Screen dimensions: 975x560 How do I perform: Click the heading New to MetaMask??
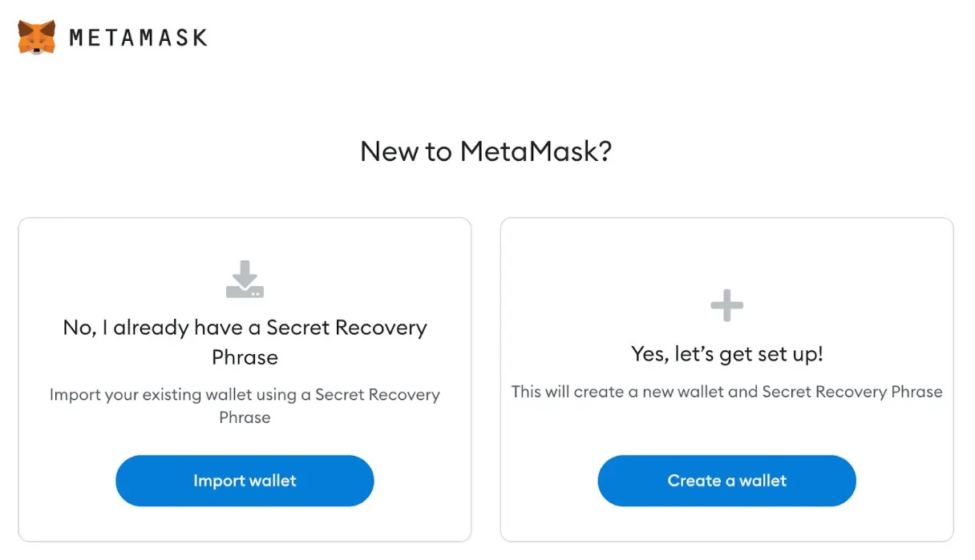pos(487,151)
